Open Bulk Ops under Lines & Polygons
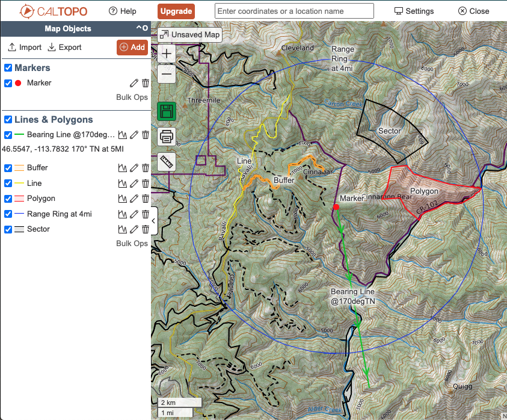This screenshot has width=507, height=420. 132,244
